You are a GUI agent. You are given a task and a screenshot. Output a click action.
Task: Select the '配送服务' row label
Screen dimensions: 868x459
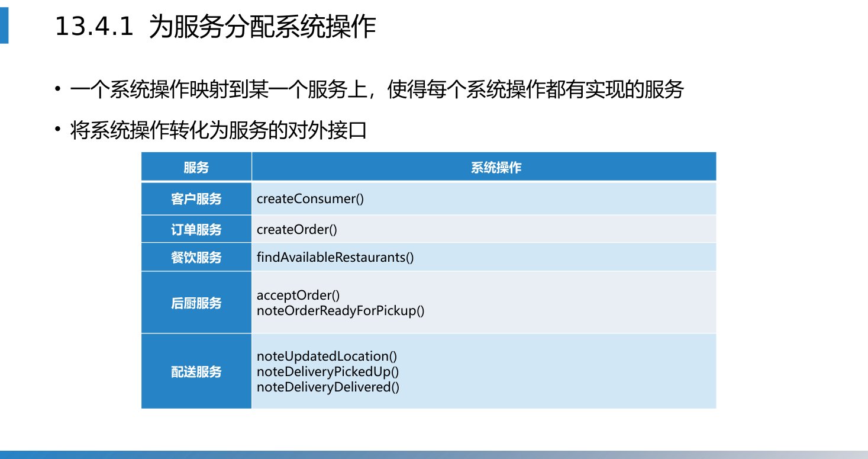coord(196,371)
